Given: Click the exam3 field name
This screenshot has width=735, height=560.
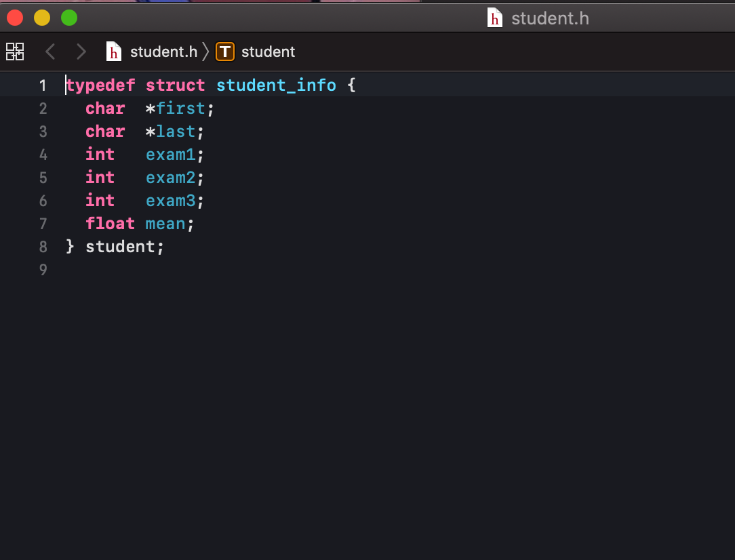Looking at the screenshot, I should click(171, 201).
